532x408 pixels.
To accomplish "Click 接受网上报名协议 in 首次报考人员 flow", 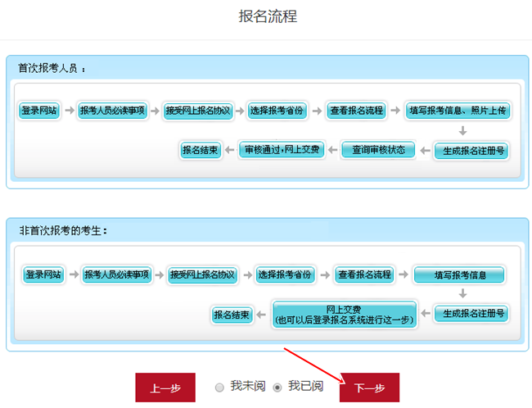I will (x=197, y=111).
